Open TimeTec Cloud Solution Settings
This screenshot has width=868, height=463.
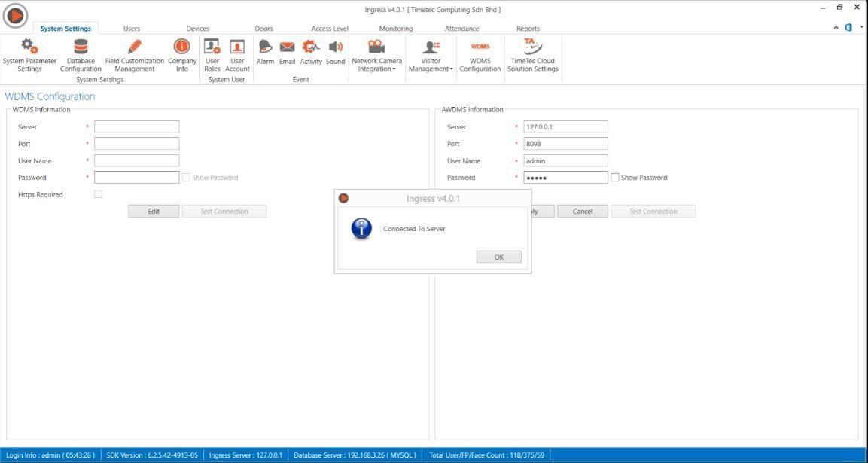click(x=532, y=56)
